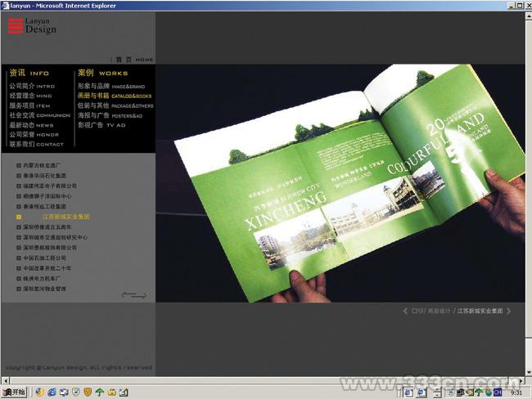
Task: Select the highlighted 江苏新城实业集团 bullet square
Action: click(19, 217)
